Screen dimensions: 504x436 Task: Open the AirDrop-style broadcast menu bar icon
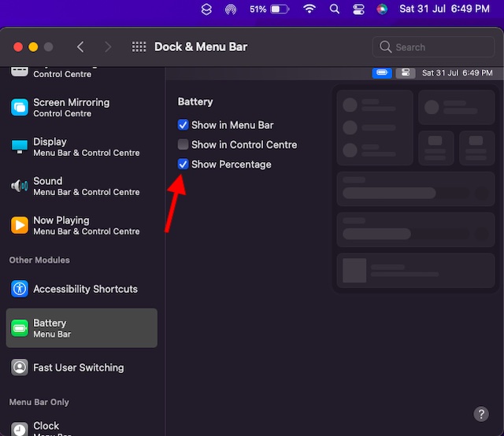(x=231, y=9)
